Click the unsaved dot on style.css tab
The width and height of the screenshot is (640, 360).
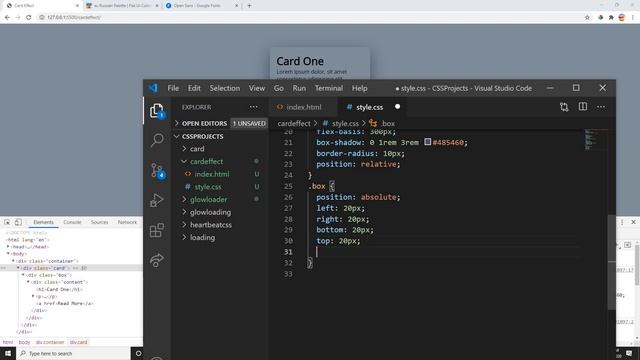click(398, 107)
